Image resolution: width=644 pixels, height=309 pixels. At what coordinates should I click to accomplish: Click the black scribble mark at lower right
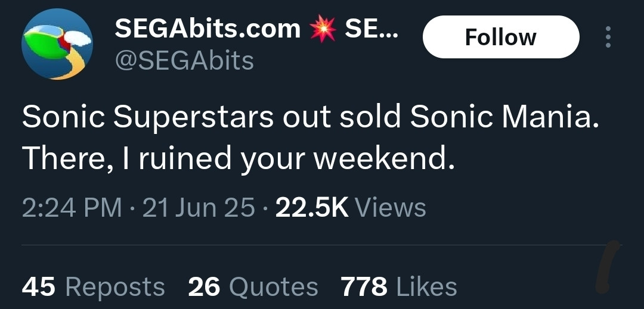608,267
